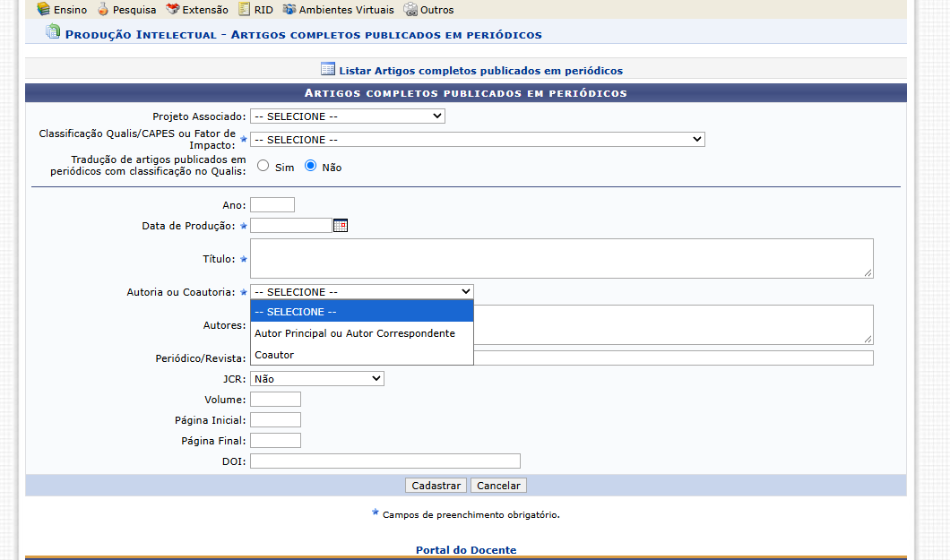Viewport: 950px width, 560px height.
Task: Open the Ambientes Virtuais menu
Action: pos(347,10)
